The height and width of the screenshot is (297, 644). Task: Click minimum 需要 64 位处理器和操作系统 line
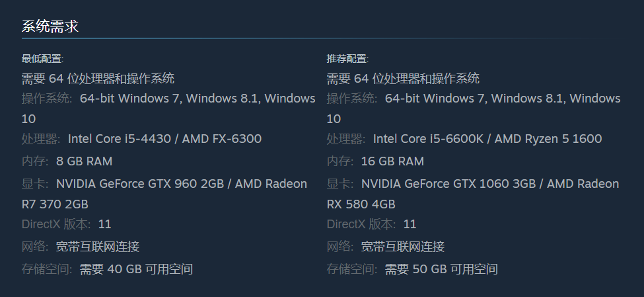click(x=98, y=78)
